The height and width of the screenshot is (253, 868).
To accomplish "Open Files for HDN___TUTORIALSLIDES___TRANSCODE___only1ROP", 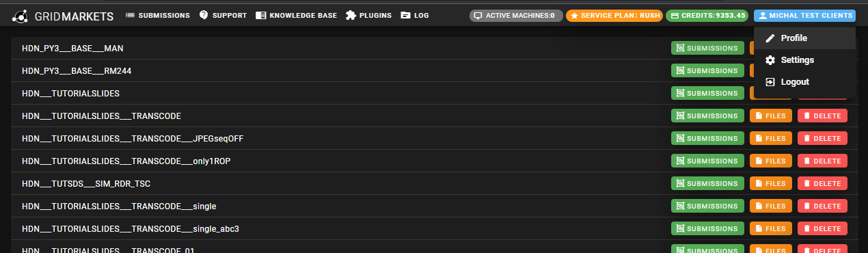I will tap(771, 161).
